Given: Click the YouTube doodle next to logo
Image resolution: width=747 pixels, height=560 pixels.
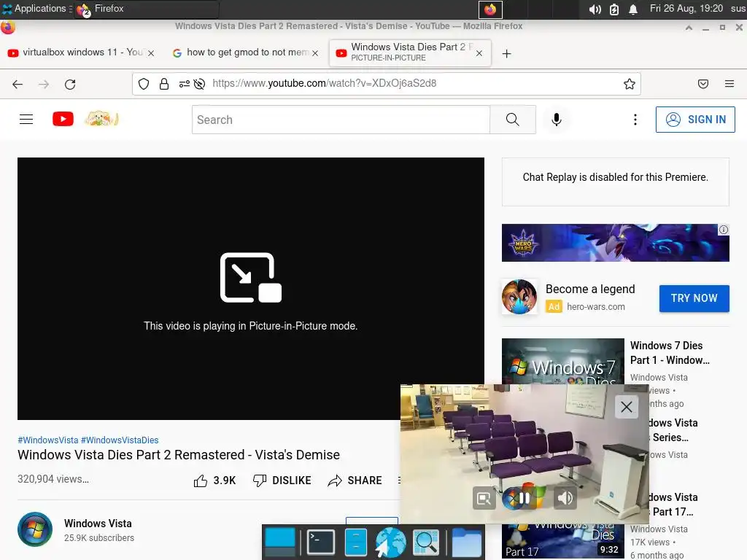Looking at the screenshot, I should pos(101,119).
